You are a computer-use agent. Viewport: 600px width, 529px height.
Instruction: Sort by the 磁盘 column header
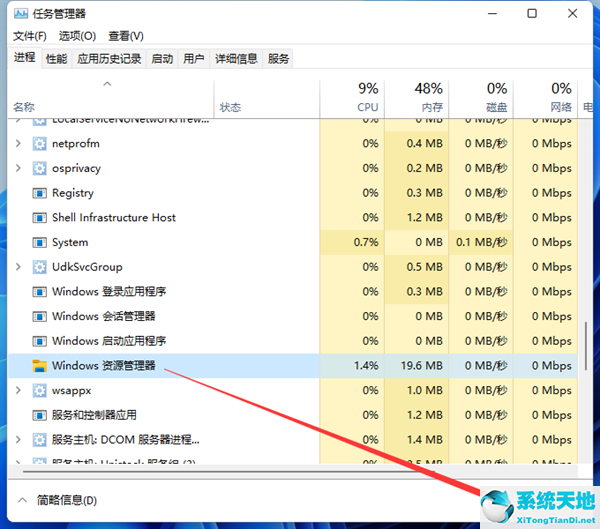click(x=481, y=99)
